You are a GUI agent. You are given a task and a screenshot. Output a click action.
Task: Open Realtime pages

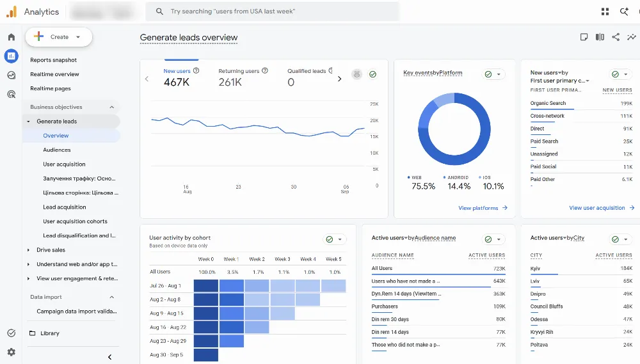pos(51,88)
